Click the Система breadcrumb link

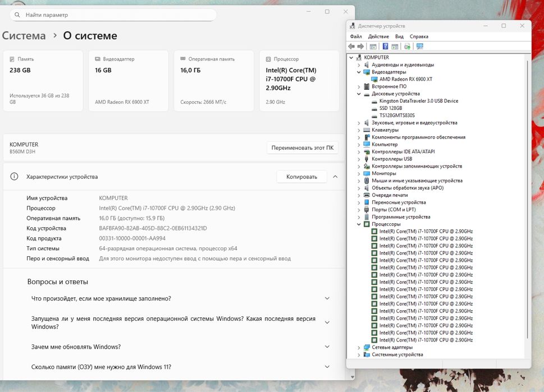24,36
